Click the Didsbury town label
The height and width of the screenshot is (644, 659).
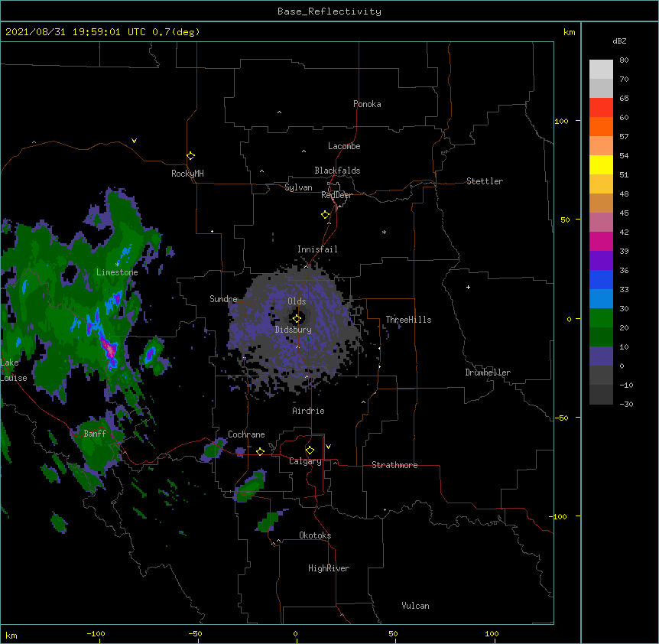point(294,330)
